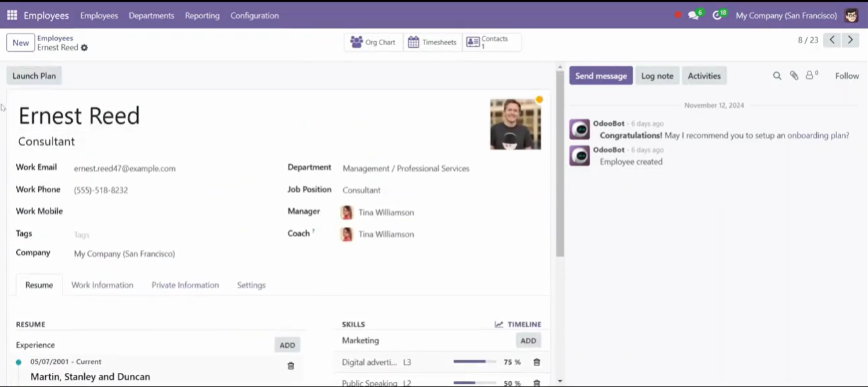Open the Martin, Stanley and Duncan entry

90,377
